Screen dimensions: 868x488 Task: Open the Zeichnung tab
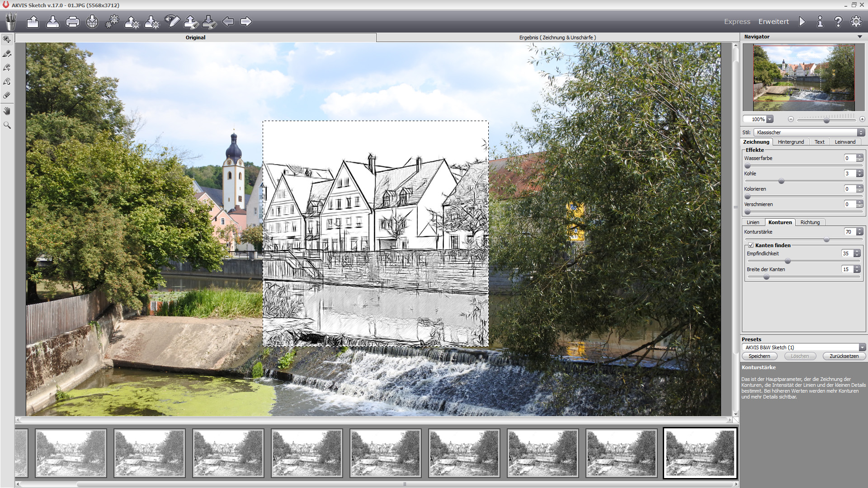tap(756, 142)
